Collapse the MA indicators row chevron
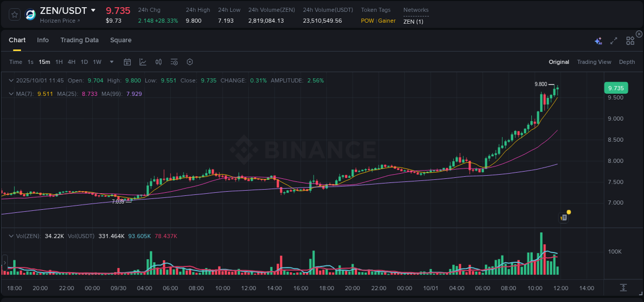The image size is (644, 302). 11,94
